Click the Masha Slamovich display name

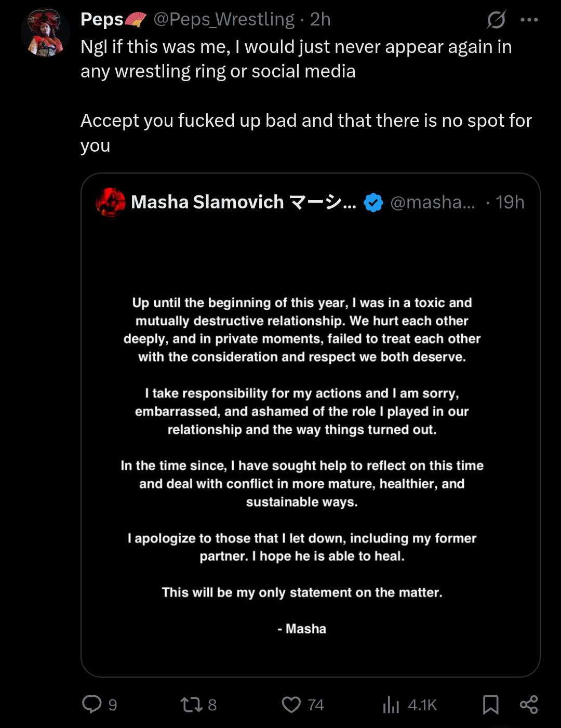point(207,202)
